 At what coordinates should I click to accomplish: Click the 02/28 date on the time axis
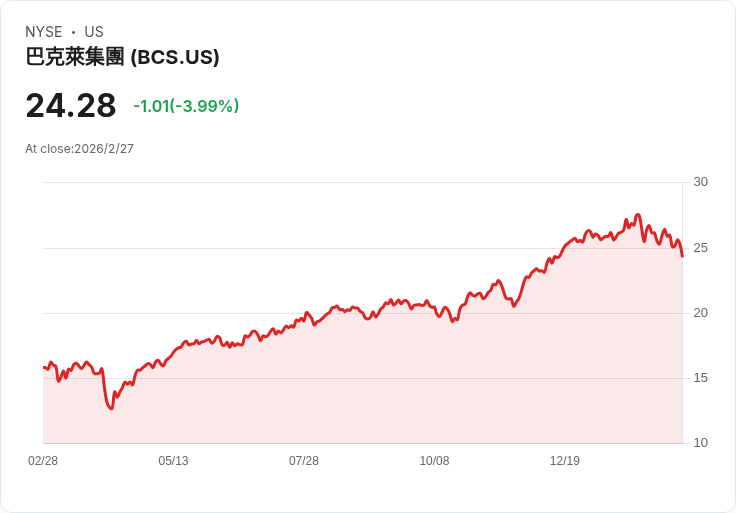pyautogui.click(x=43, y=461)
